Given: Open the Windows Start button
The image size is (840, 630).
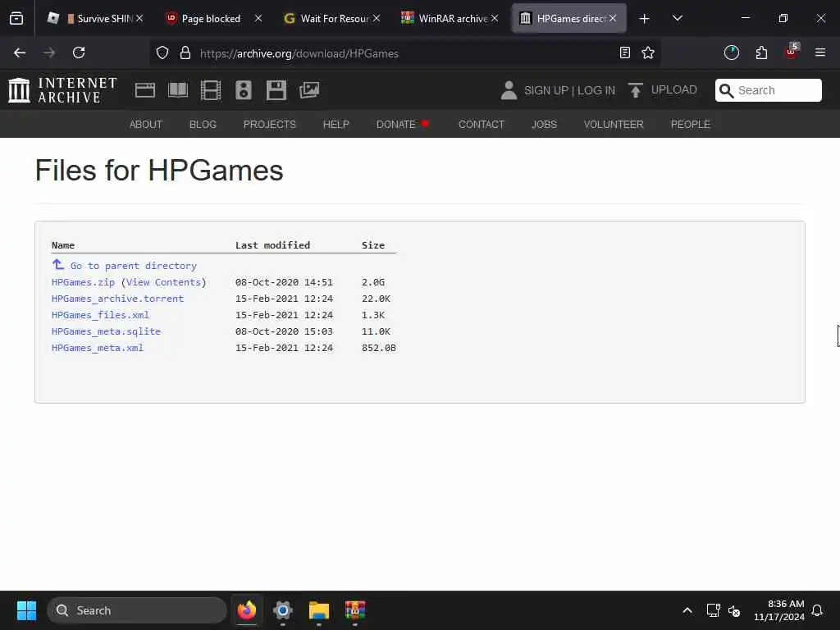Looking at the screenshot, I should coord(26,610).
